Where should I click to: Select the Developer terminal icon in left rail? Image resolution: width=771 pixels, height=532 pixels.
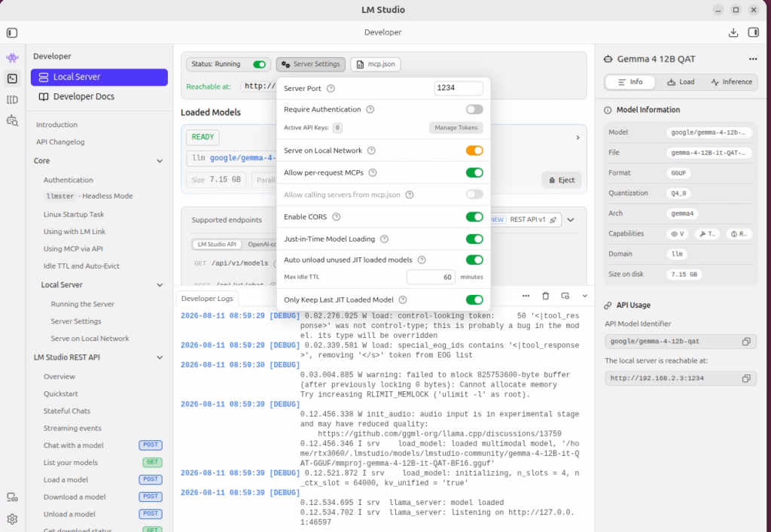[x=12, y=78]
